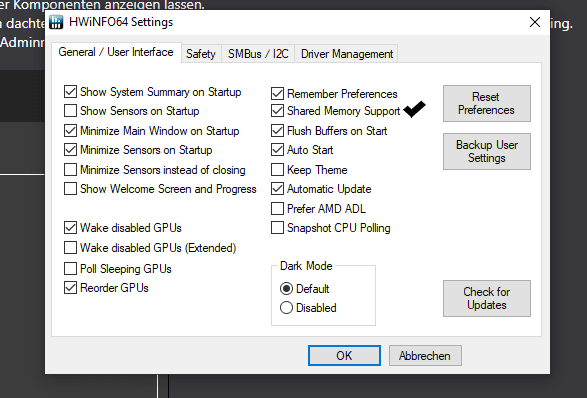Confirm settings with OK

coord(344,355)
